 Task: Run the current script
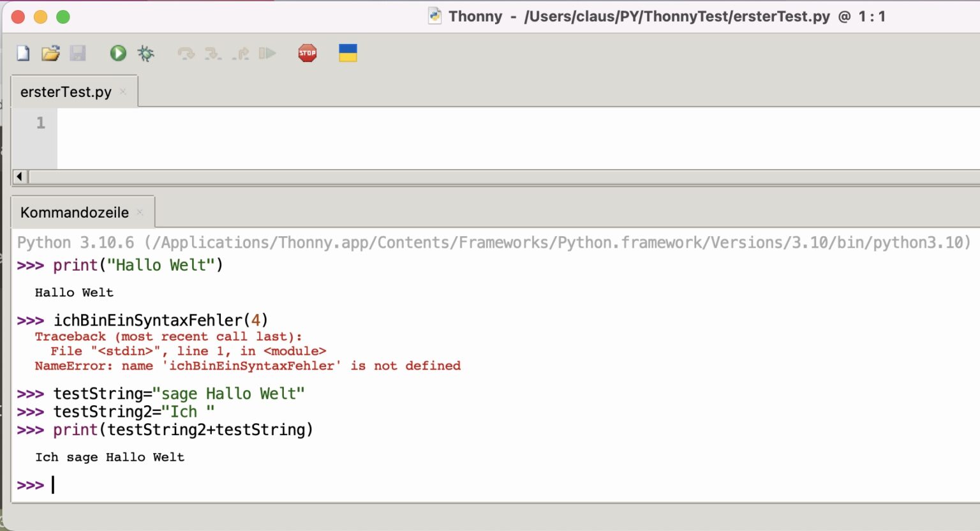pyautogui.click(x=117, y=54)
